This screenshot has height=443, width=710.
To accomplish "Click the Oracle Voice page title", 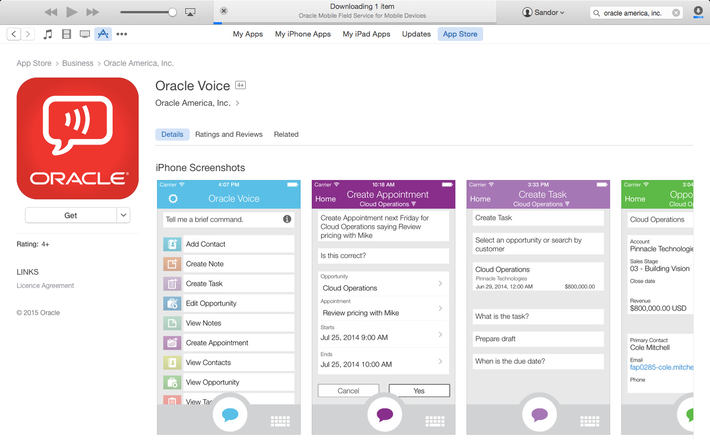I will [192, 86].
